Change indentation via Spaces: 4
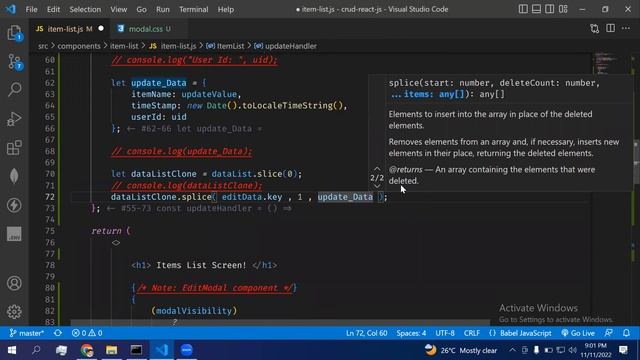The height and width of the screenshot is (360, 640). 411,333
